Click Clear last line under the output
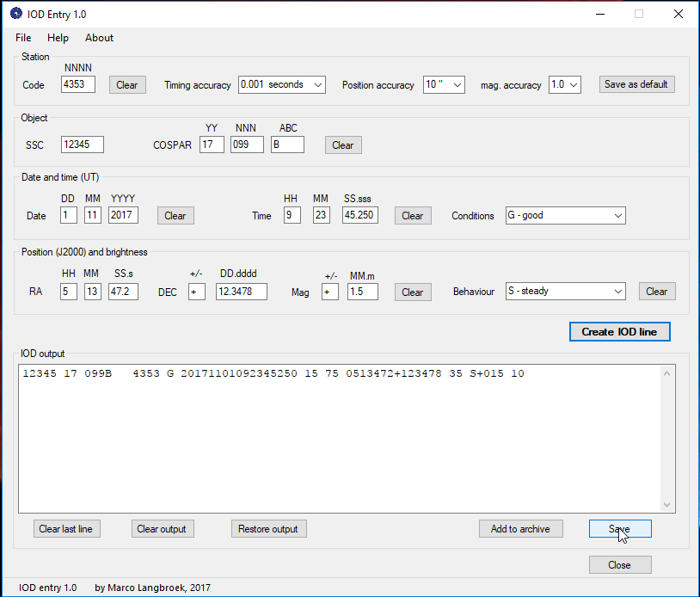 (x=66, y=528)
